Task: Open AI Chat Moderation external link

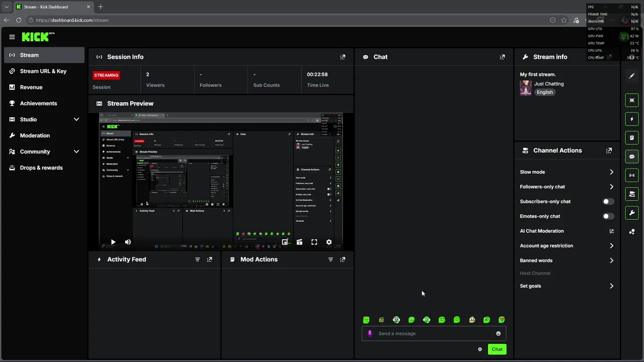Action: click(x=611, y=231)
